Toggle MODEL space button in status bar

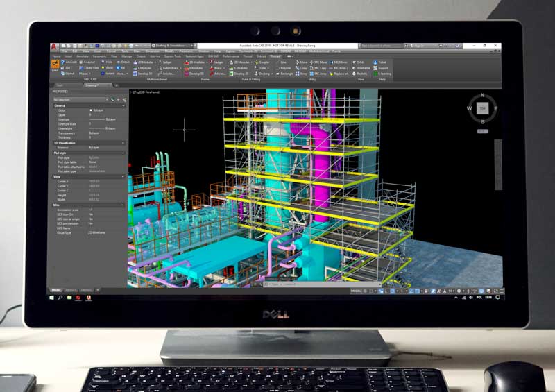click(x=355, y=291)
